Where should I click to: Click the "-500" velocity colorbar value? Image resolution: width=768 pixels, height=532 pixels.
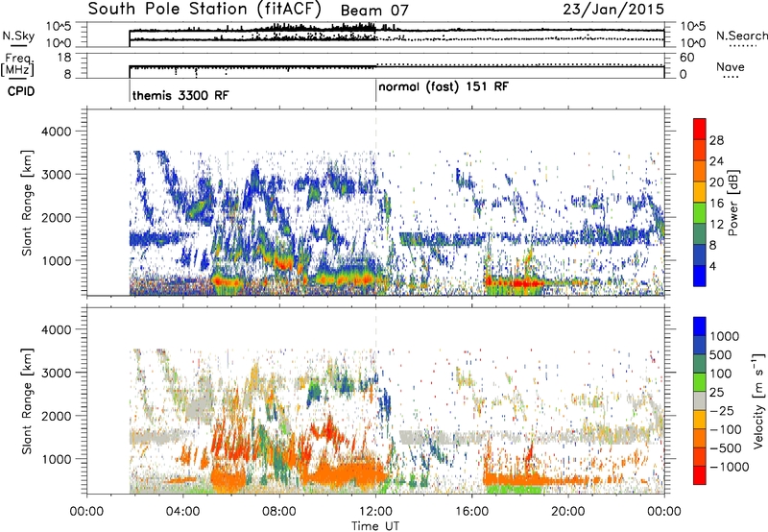pos(725,448)
